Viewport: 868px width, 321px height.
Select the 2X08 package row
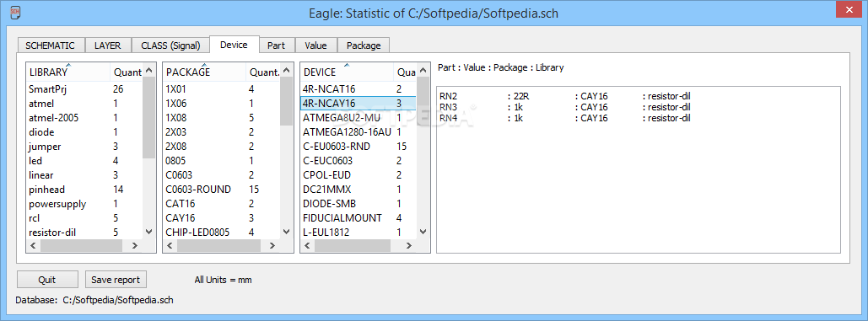tap(221, 147)
